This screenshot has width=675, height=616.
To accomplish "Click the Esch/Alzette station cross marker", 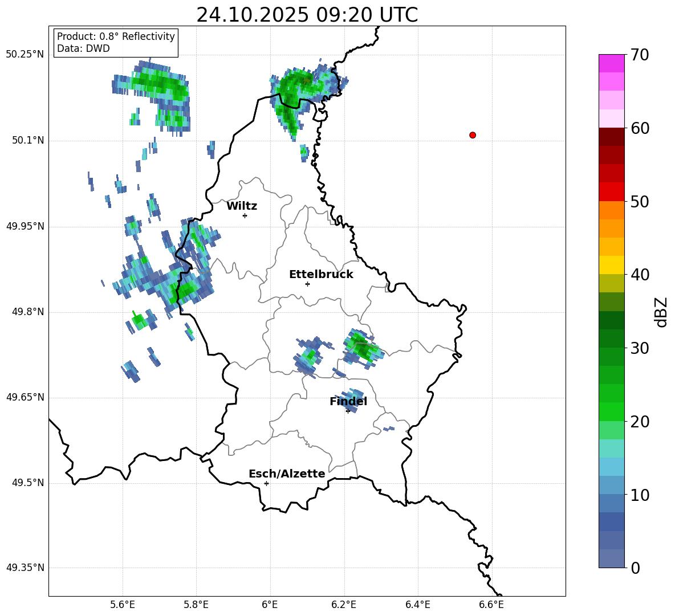I will point(266,483).
